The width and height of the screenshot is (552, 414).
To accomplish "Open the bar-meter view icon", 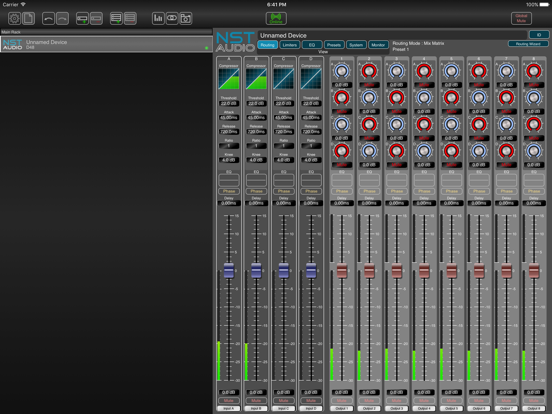I will (x=158, y=18).
